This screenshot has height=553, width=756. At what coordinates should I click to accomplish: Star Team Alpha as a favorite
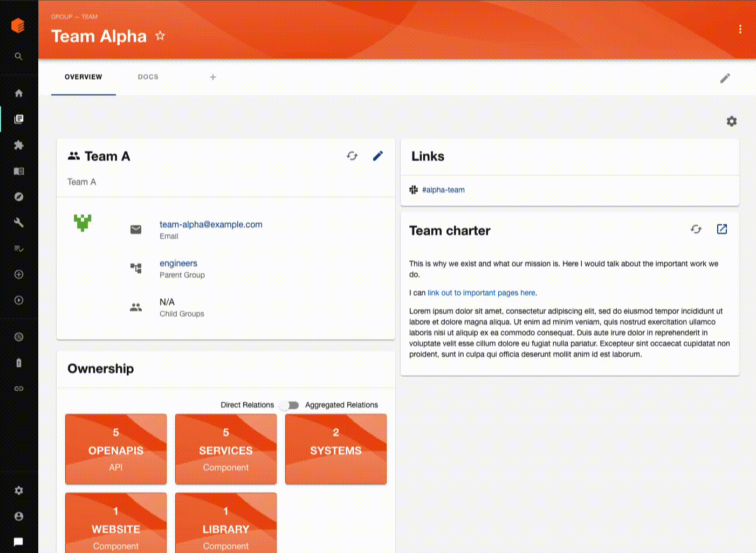(x=160, y=36)
